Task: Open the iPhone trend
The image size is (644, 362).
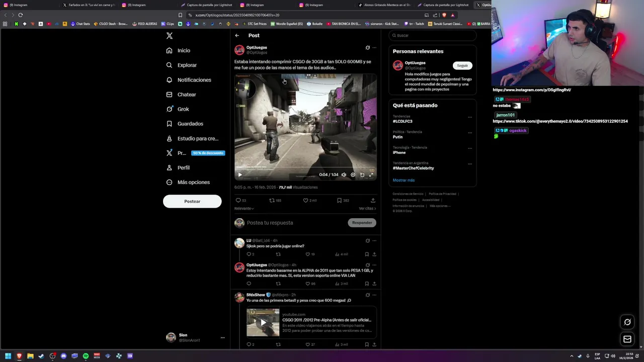Action: click(399, 152)
